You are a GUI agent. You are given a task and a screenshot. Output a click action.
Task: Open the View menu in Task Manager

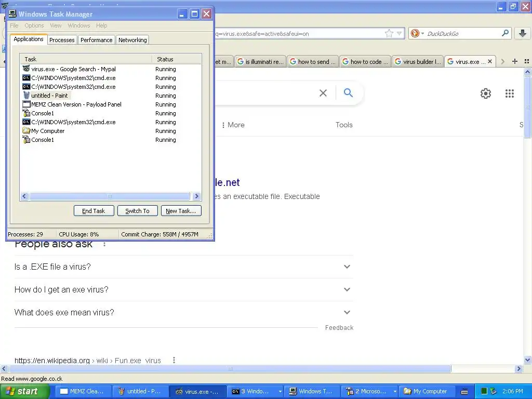pos(56,25)
